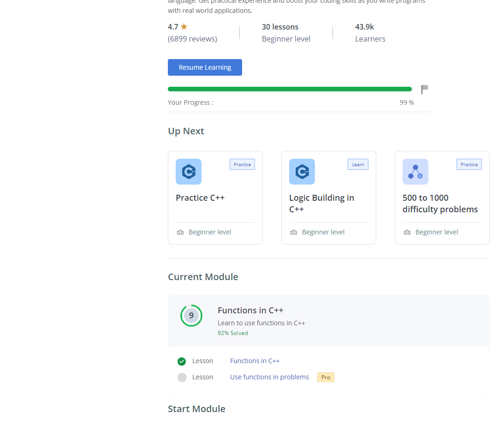Click the graph nodes icon on problems card
504x425 pixels.
point(415,172)
